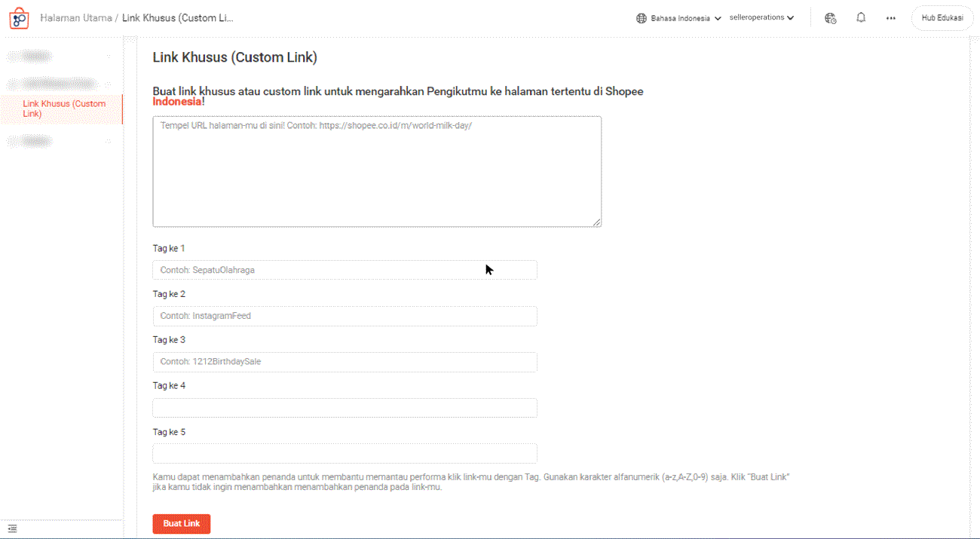The width and height of the screenshot is (980, 539).
Task: Focus the Tag ke 2 input field
Action: coord(345,316)
